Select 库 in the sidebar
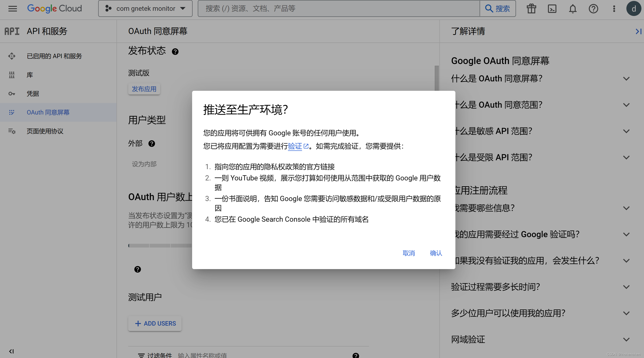Viewport: 644px width, 358px height. pos(12,75)
